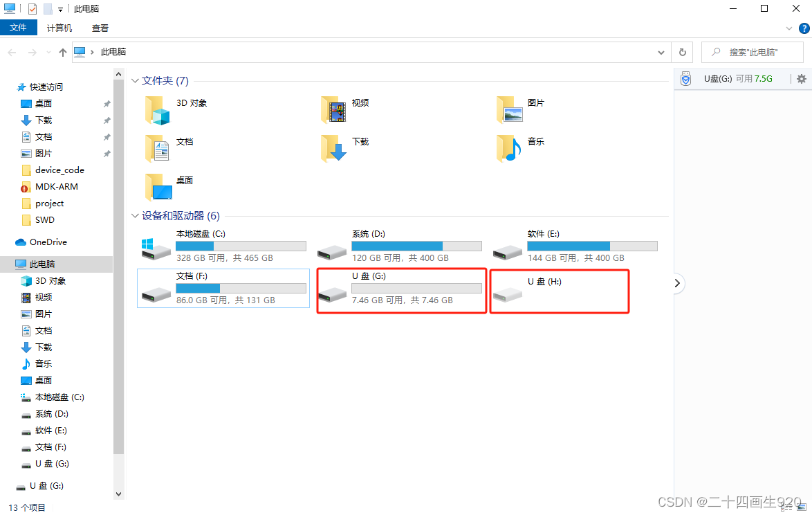
Task: Open the settings gear in the U盘 panel
Action: point(801,79)
